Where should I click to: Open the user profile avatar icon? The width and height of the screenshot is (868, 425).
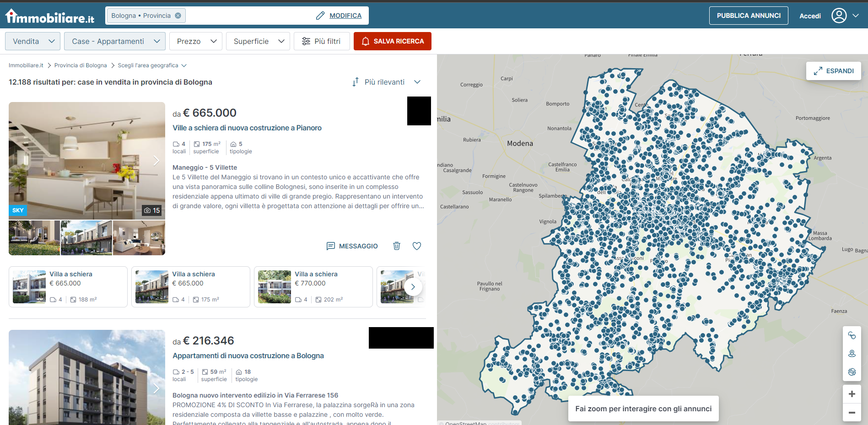click(x=839, y=16)
